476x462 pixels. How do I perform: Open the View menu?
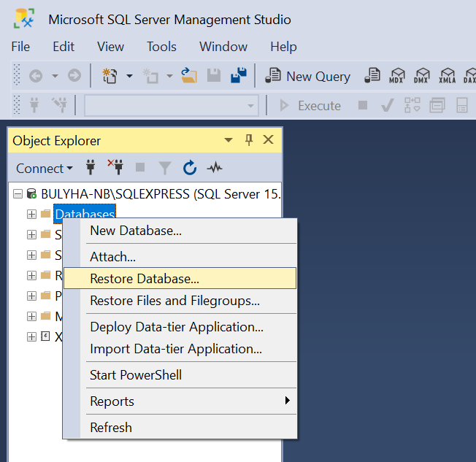(110, 47)
